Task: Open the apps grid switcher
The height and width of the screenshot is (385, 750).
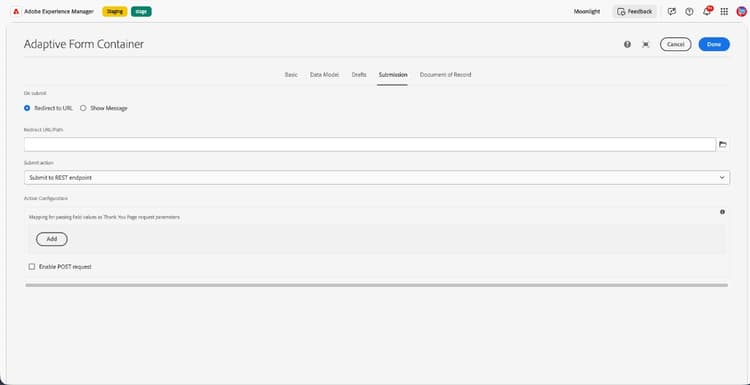Action: pos(724,11)
